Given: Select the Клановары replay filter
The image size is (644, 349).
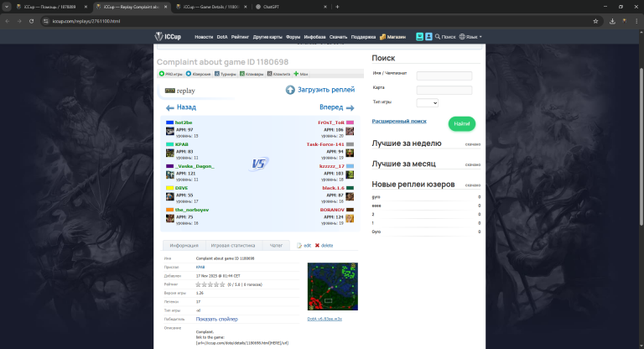Looking at the screenshot, I should (252, 74).
